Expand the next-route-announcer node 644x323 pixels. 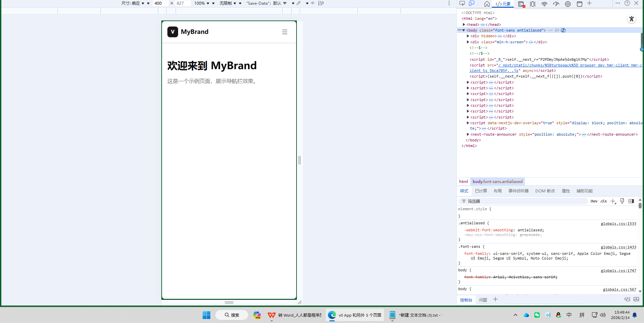click(468, 134)
